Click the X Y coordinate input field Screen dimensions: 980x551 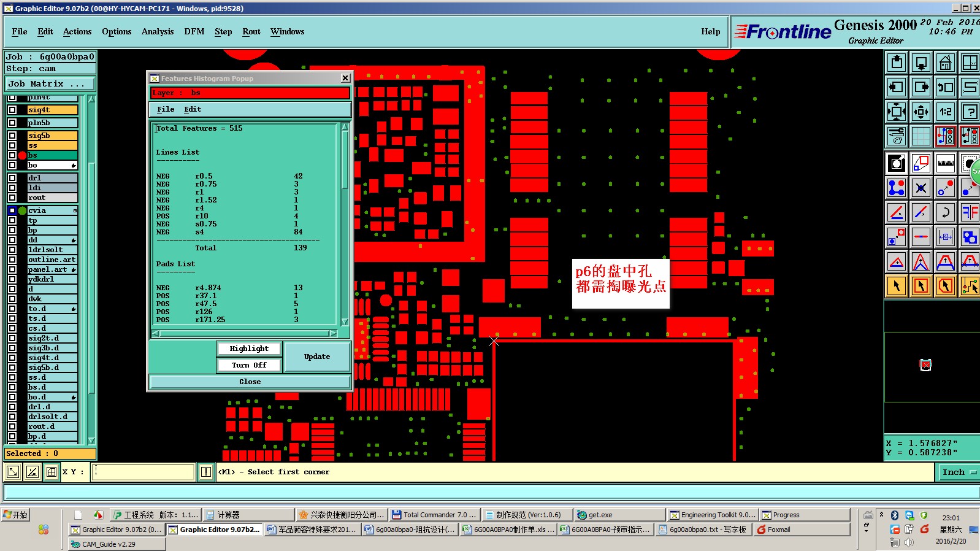(144, 472)
